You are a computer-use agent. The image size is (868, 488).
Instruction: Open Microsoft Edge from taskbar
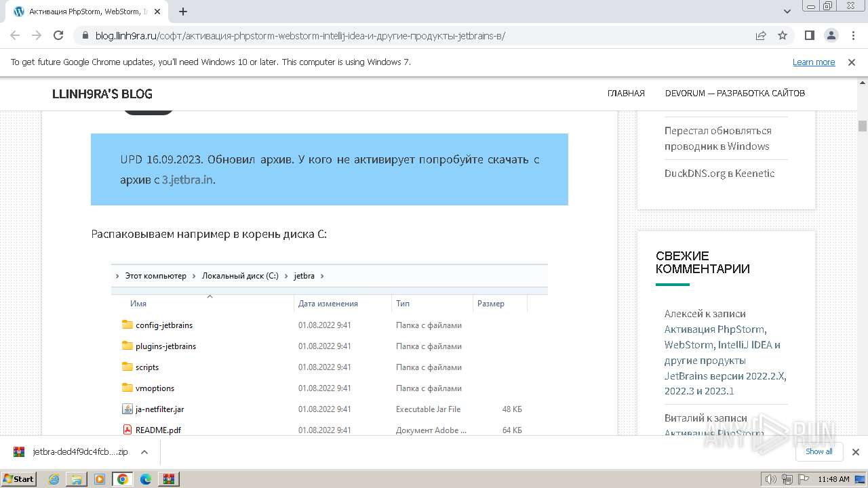point(146,479)
